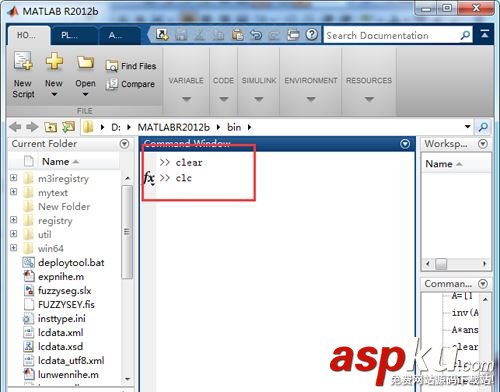Viewport: 500px width, 392px height.
Task: Open Current Folder panel actions menu
Action: [x=124, y=144]
